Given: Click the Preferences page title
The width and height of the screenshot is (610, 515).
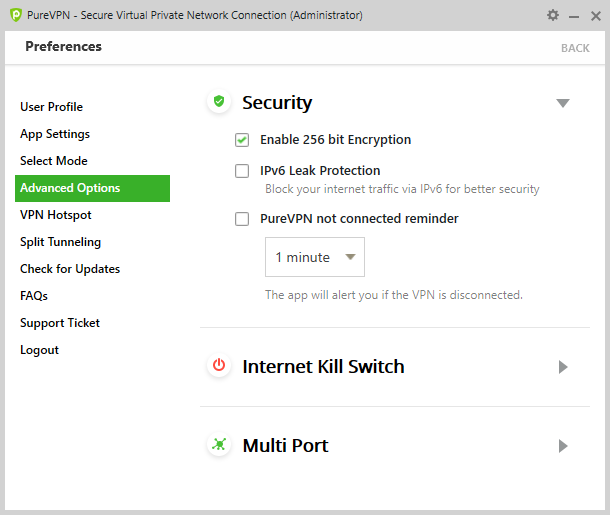Looking at the screenshot, I should tap(63, 46).
